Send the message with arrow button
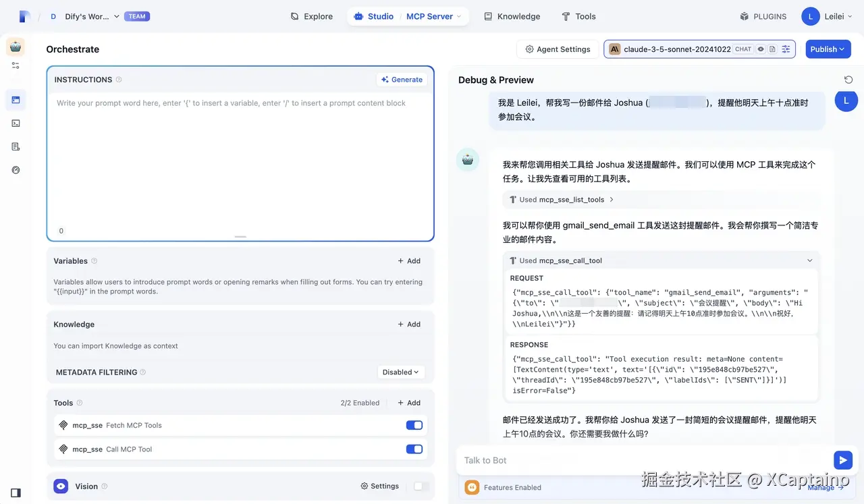 [842, 460]
